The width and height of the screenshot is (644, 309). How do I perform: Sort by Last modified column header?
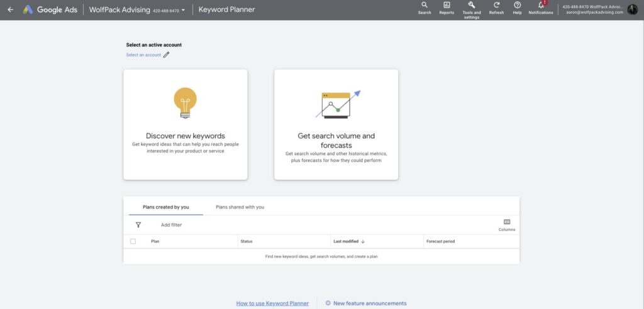point(346,241)
